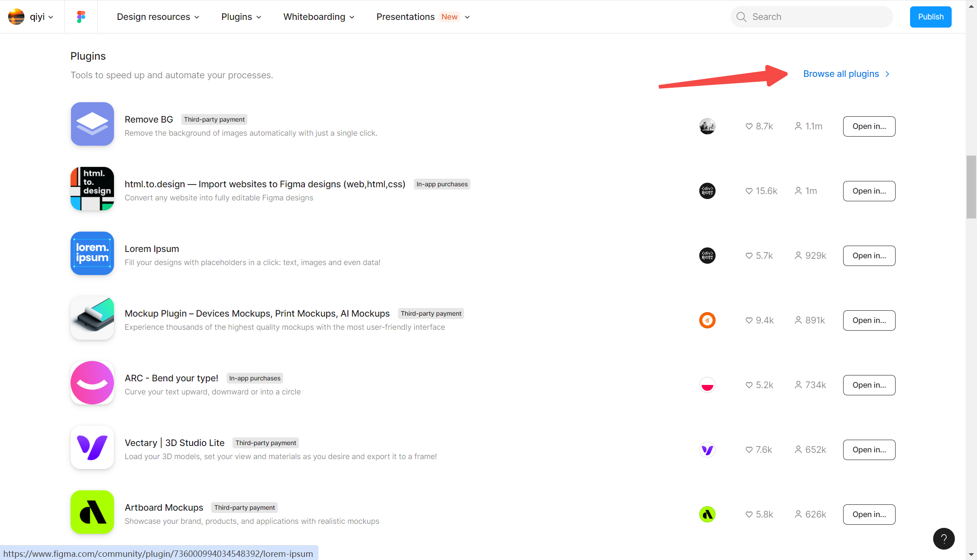Focus the Search input field
The height and width of the screenshot is (560, 977).
coord(812,17)
